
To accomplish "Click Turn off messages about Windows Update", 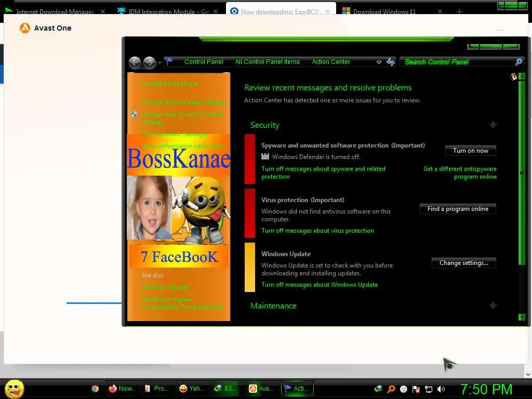I will (320, 285).
